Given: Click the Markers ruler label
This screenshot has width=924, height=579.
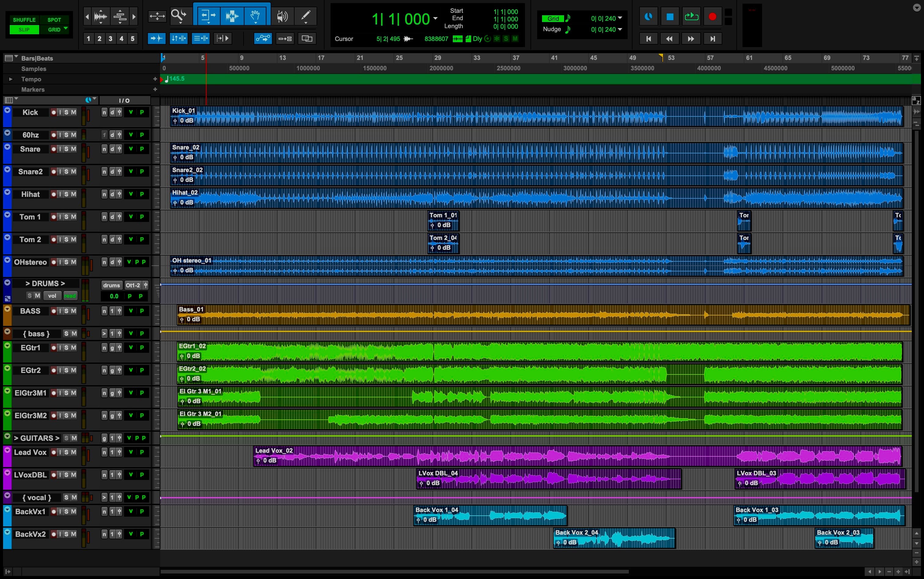Looking at the screenshot, I should (x=33, y=90).
